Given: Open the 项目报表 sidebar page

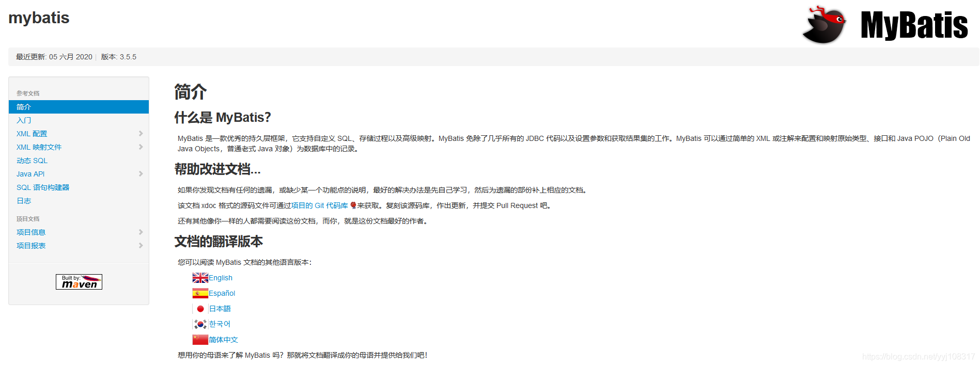Looking at the screenshot, I should (x=31, y=246).
